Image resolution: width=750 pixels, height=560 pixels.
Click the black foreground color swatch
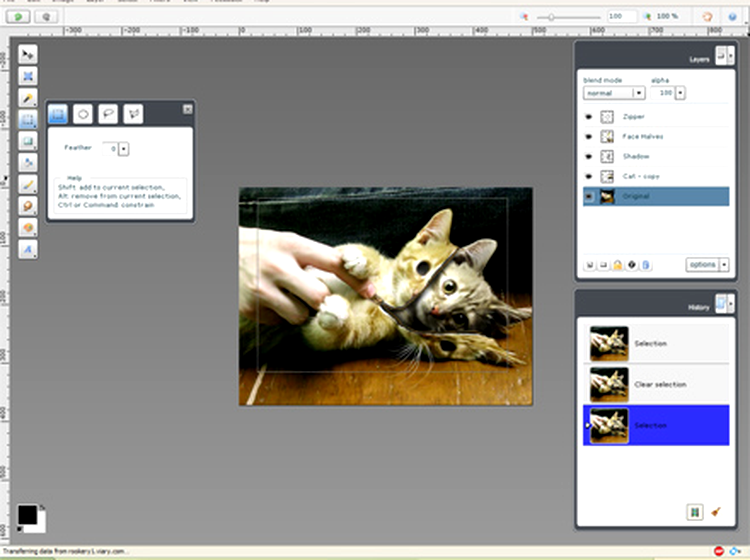27,515
